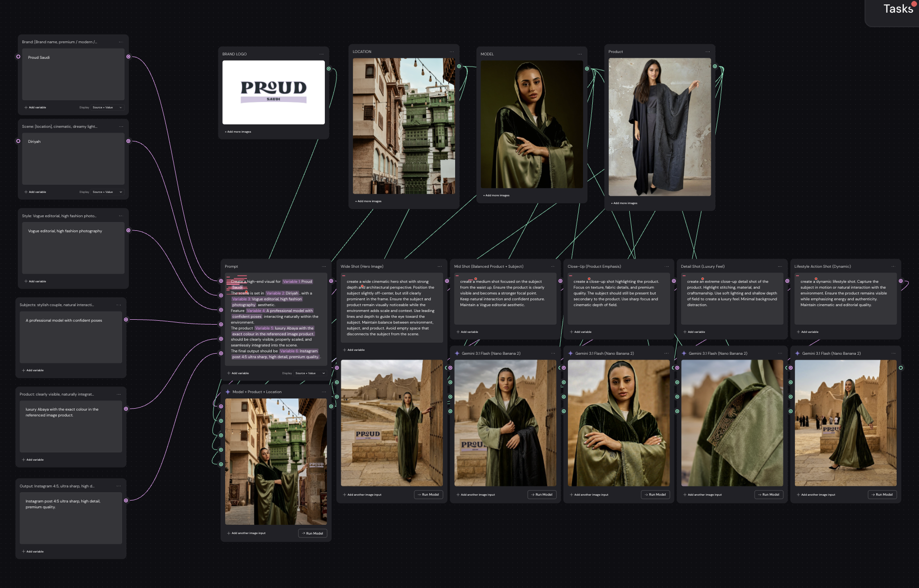This screenshot has width=919, height=588.
Task: Click the MODEL node output port
Action: point(587,69)
